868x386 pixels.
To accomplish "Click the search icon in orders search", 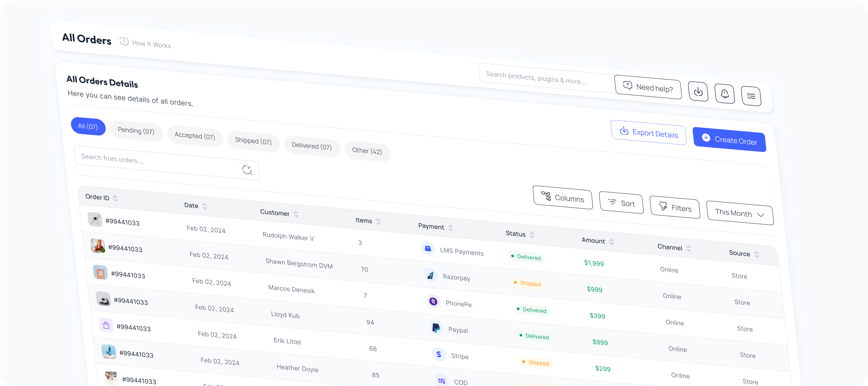I will 247,170.
